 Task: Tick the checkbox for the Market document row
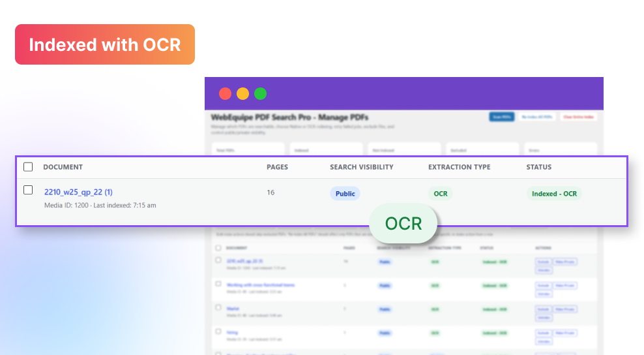pyautogui.click(x=218, y=308)
